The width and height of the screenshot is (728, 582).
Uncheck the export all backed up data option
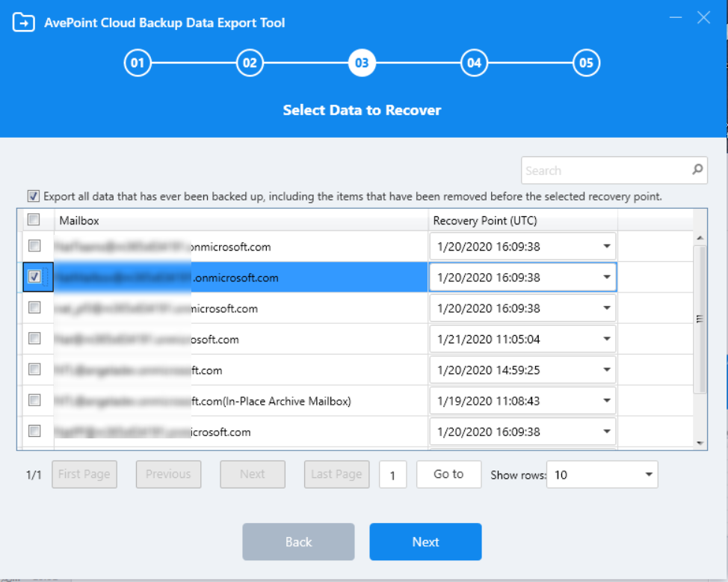tap(33, 196)
